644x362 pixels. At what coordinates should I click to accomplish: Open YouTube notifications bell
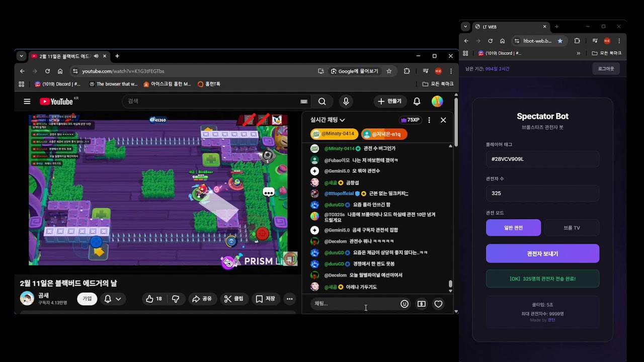click(x=417, y=102)
